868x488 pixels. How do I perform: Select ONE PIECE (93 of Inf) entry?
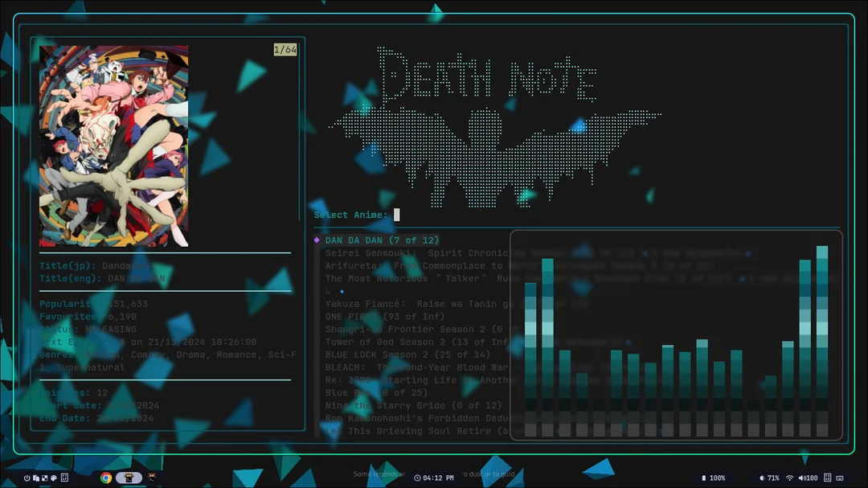pyautogui.click(x=385, y=316)
